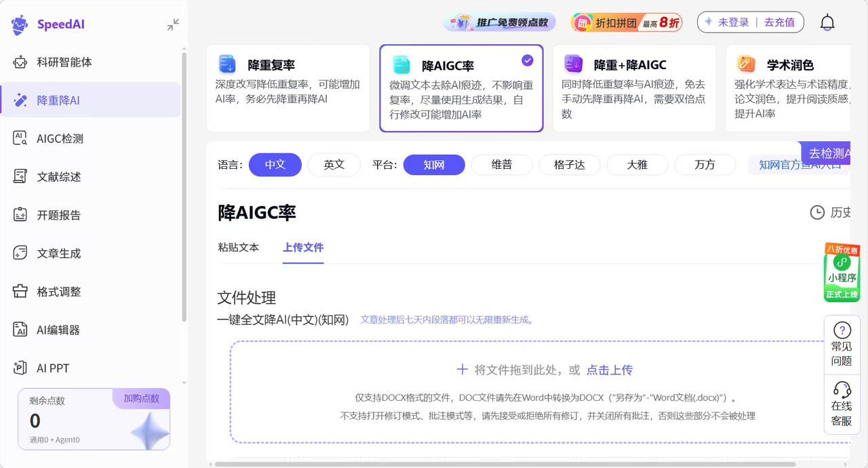Click the AIGC检测 search icon
Screen dimensions: 868x468
pos(20,138)
